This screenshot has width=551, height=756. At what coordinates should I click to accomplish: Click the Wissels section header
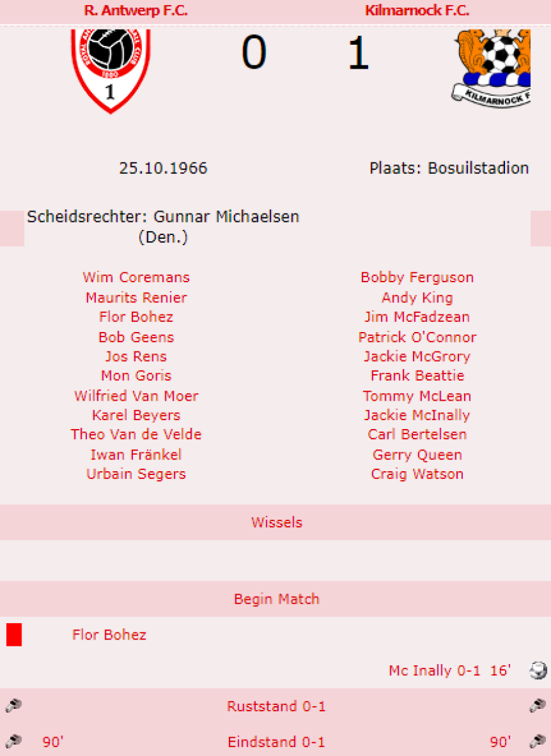pos(276,522)
